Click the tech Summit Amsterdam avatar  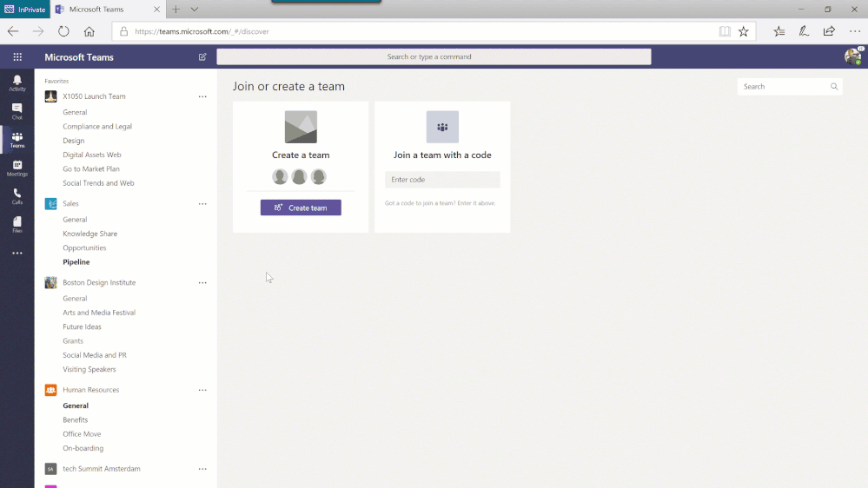(x=51, y=469)
